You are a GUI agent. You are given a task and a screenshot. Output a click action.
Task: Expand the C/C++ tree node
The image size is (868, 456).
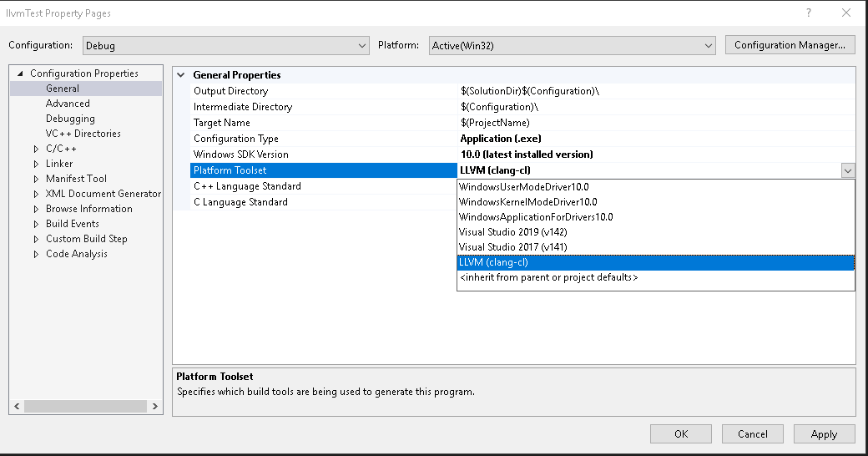(36, 149)
